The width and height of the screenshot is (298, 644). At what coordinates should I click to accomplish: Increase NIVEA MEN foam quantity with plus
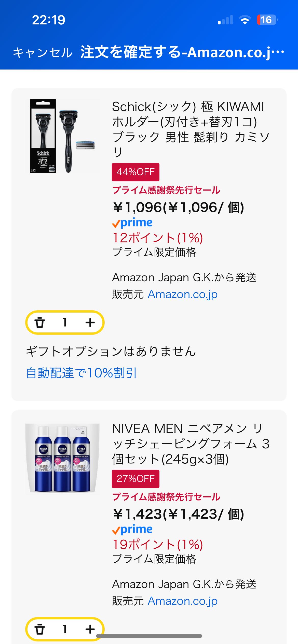tap(90, 629)
